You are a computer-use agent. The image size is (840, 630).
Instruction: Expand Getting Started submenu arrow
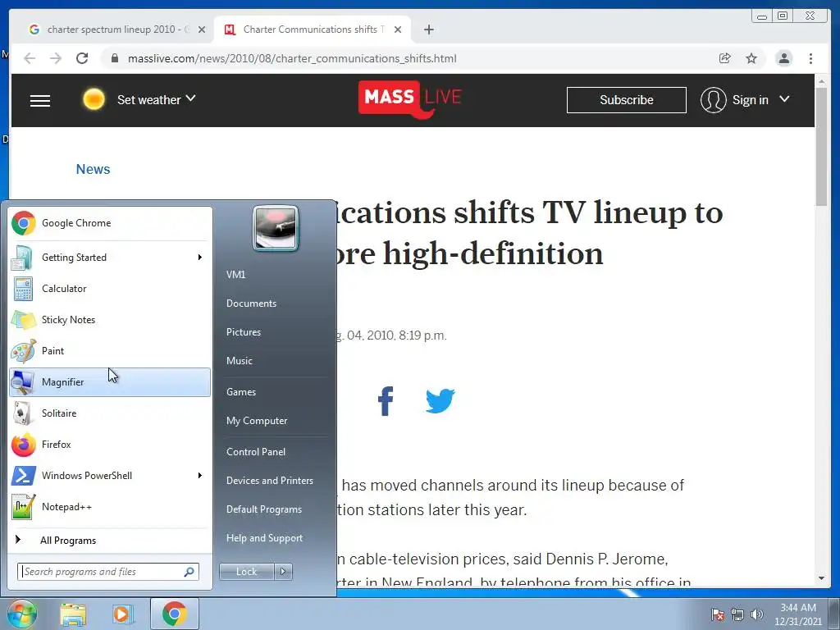coord(200,258)
